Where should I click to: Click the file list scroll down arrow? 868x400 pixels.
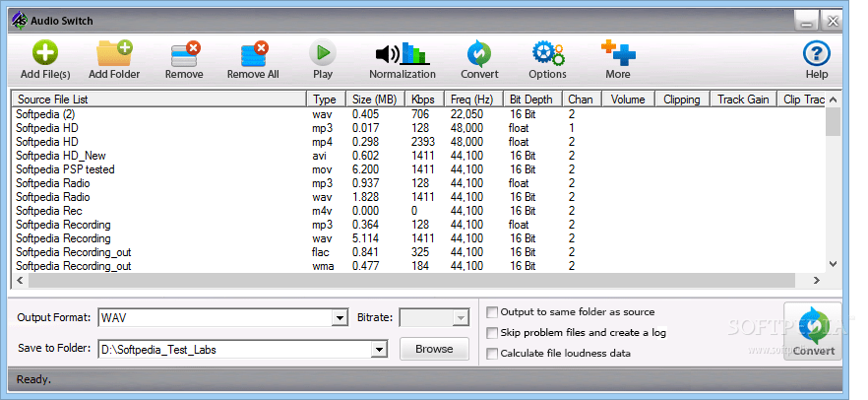point(833,264)
